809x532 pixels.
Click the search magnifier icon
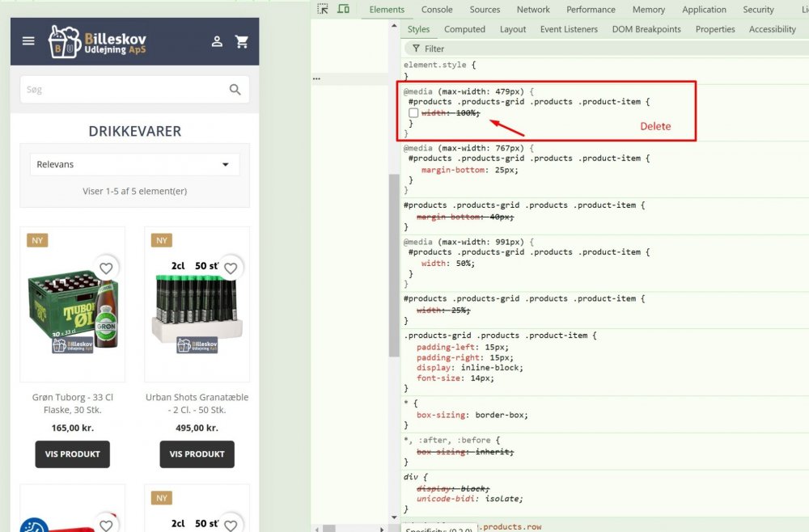click(235, 90)
